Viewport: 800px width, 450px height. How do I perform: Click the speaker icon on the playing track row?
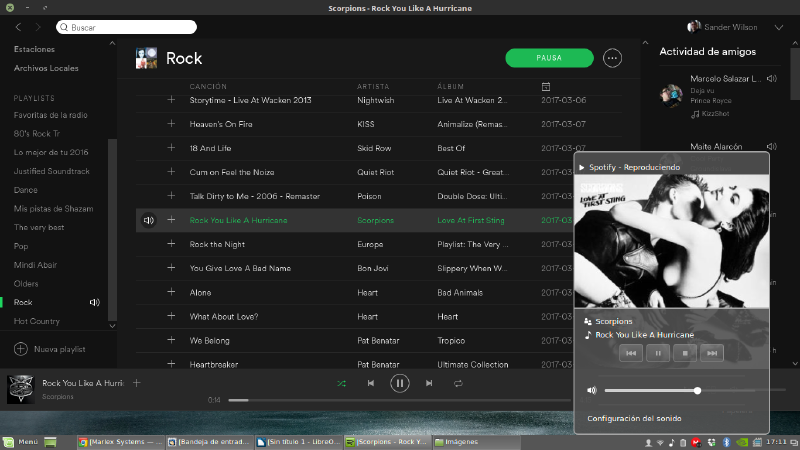coord(148,220)
